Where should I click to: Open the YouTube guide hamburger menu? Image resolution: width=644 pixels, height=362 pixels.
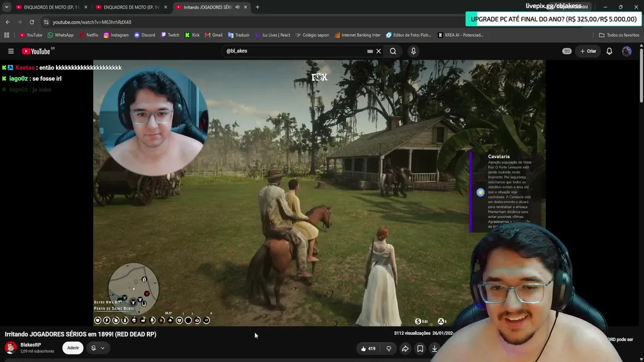[11, 51]
